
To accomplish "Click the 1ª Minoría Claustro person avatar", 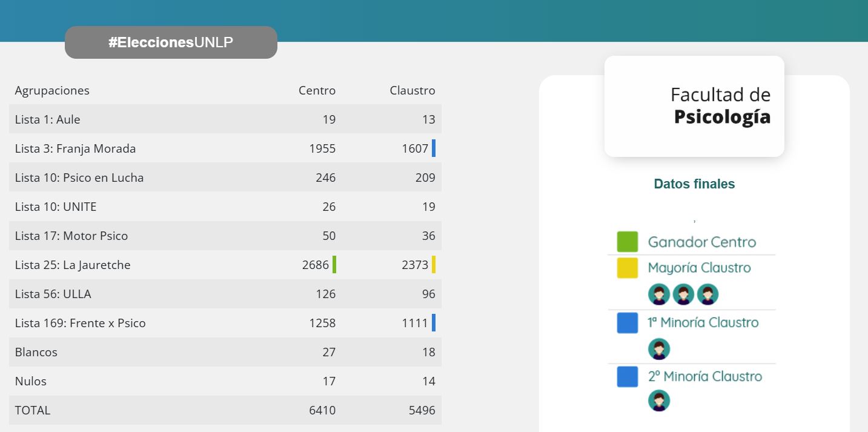I will click(x=658, y=349).
